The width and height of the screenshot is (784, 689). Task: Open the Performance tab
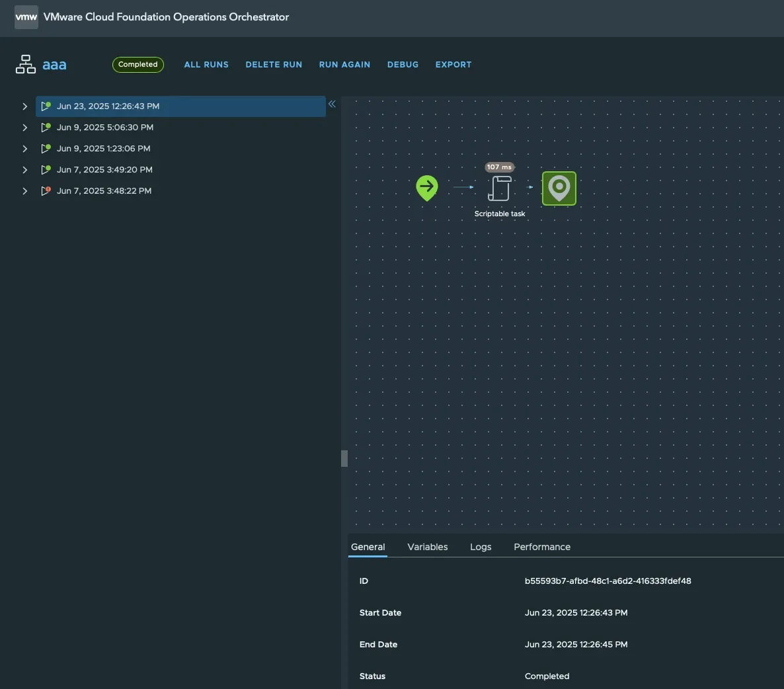pyautogui.click(x=542, y=547)
